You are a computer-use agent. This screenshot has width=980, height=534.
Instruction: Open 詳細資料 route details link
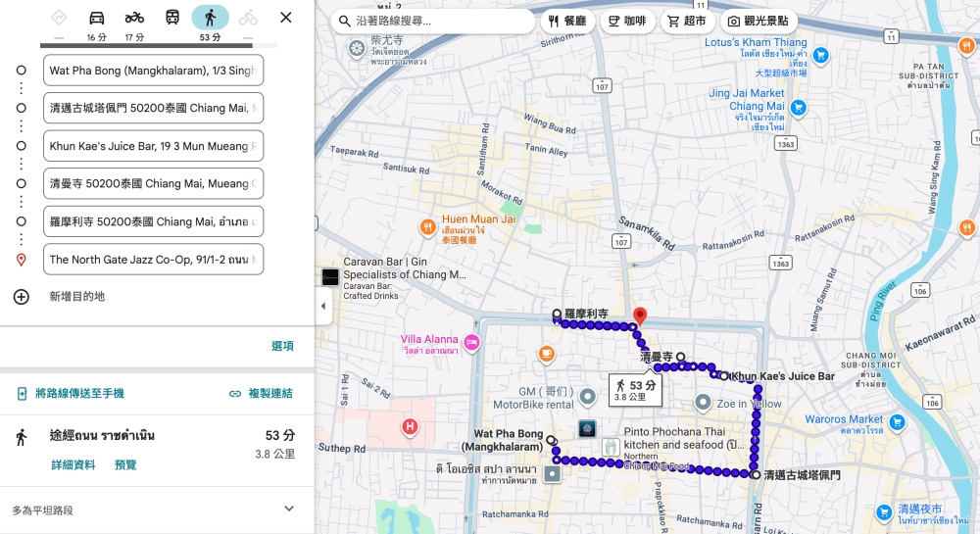click(73, 464)
